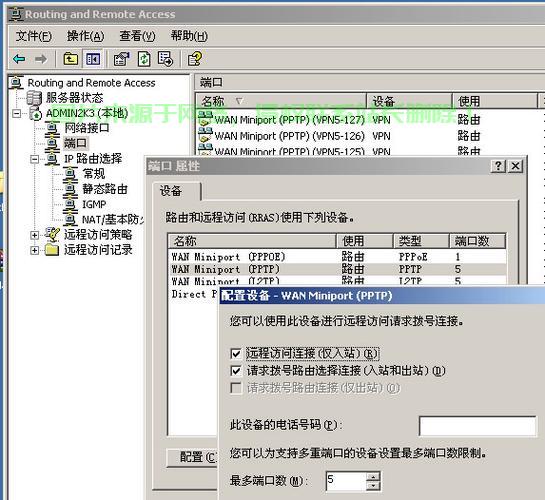Check the disabled 请求拨号路由连接(仅出站) checkbox
The width and height of the screenshot is (545, 500).
[x=236, y=388]
